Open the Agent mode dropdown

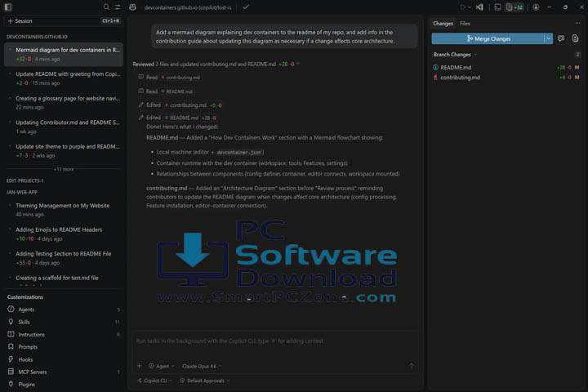point(162,366)
